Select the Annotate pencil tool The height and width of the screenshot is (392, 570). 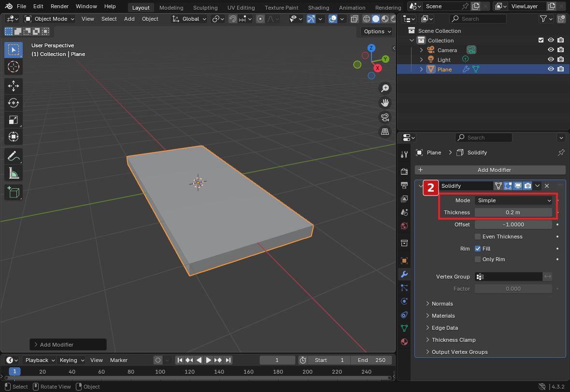[14, 156]
